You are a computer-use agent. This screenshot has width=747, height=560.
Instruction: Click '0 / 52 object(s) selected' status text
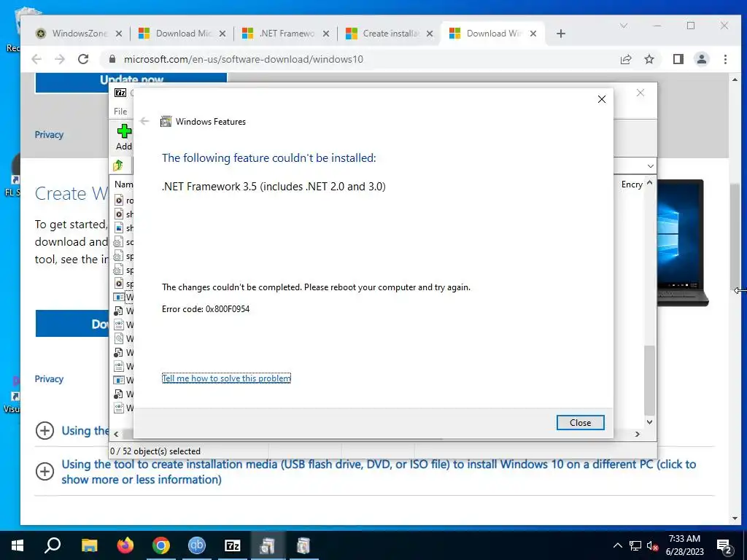coord(155,451)
